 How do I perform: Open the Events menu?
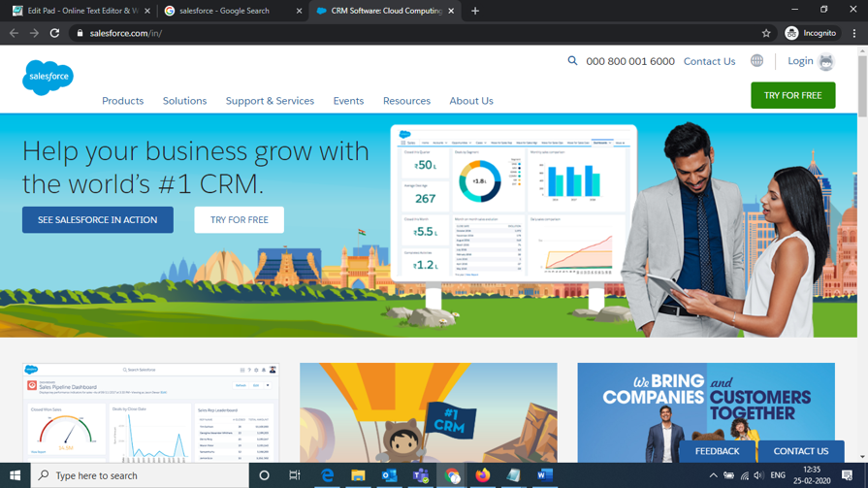pos(348,101)
